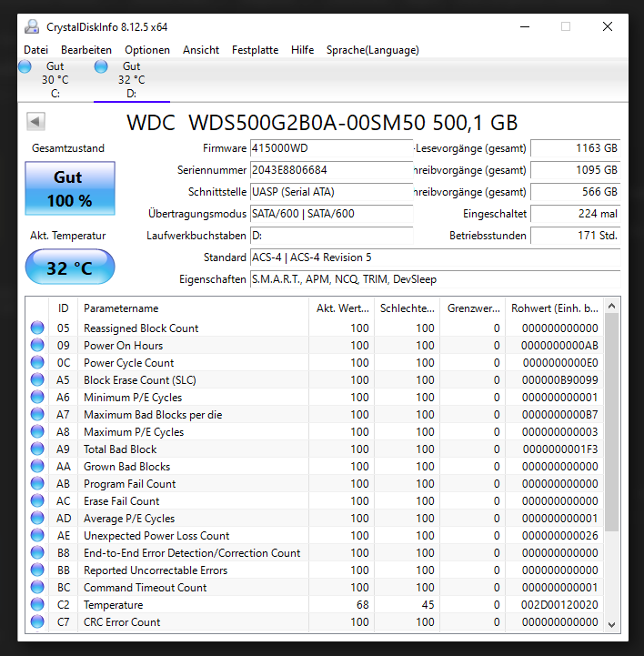Screen dimensions: 644x656
Task: Open the Sprache(Language) menu
Action: click(373, 50)
